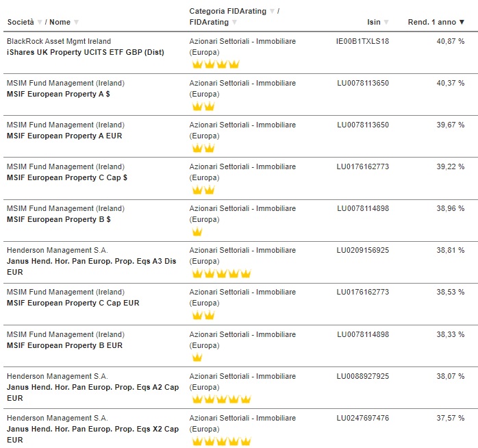478x448 pixels.
Task: Open MSIF European Property B EUR fund
Action: [64, 345]
